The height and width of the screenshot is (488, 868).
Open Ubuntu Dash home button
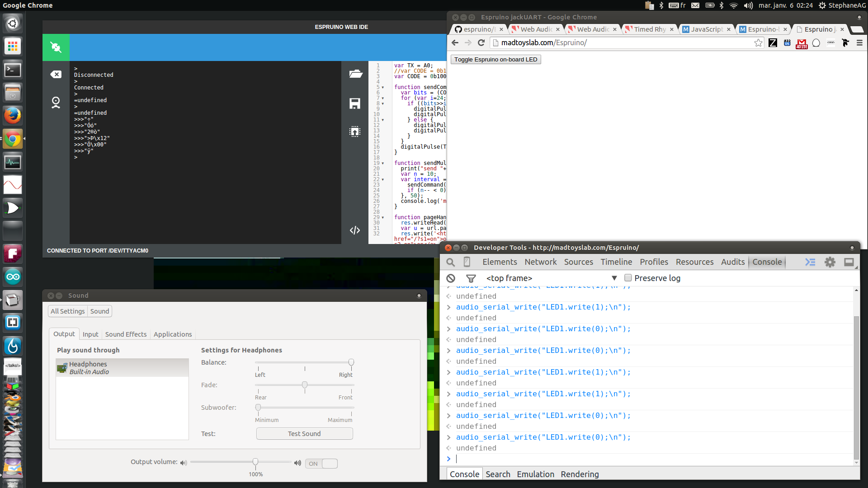pyautogui.click(x=13, y=23)
